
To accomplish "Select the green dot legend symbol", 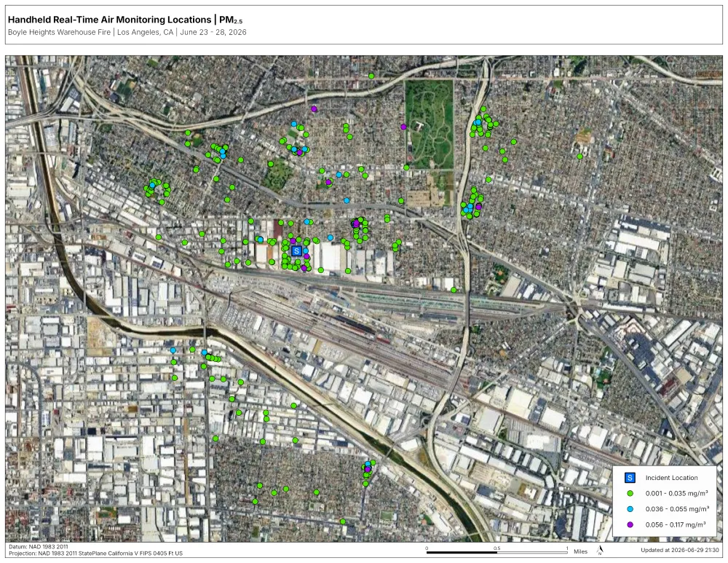I will point(630,493).
